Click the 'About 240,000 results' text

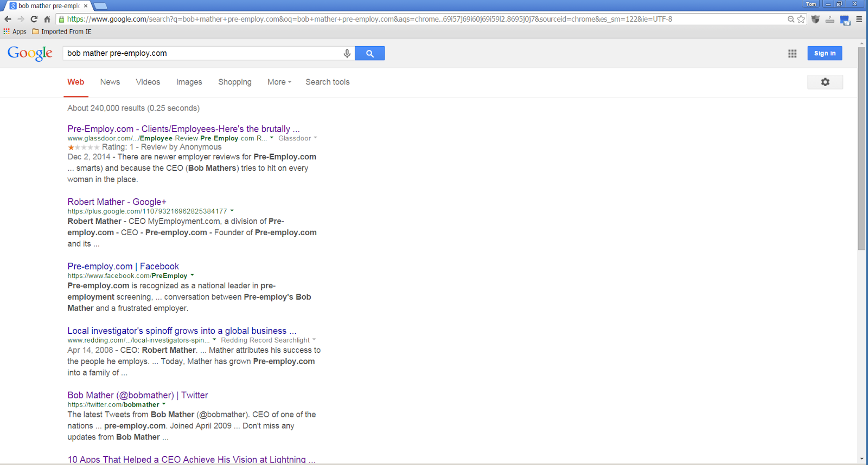pyautogui.click(x=133, y=108)
